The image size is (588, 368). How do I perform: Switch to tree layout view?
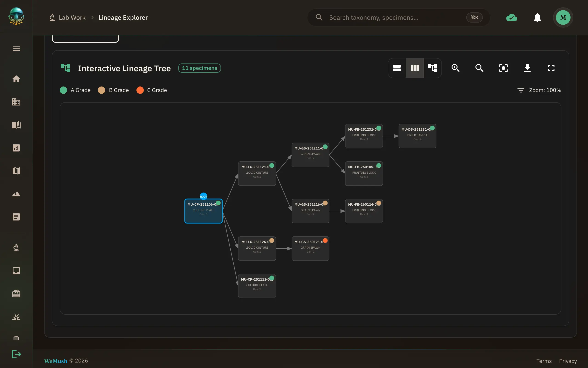tap(433, 68)
